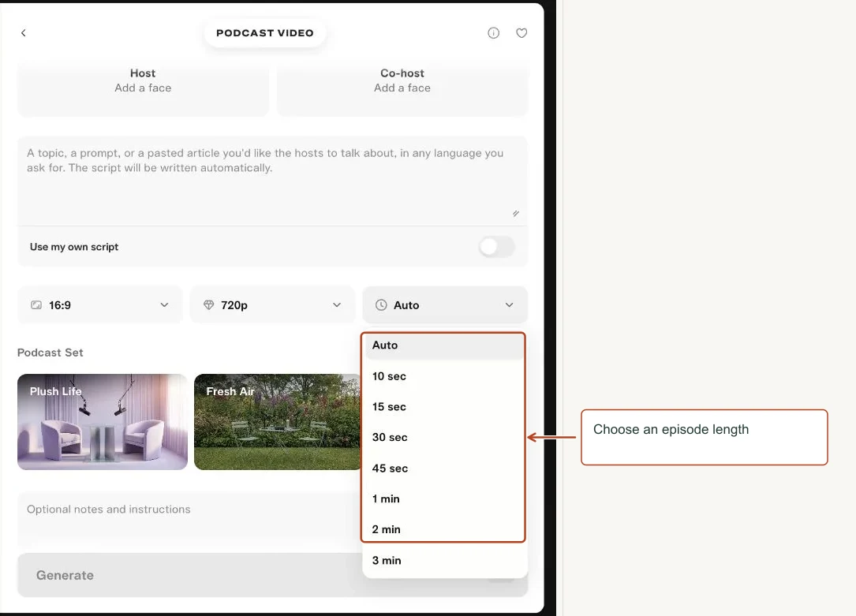Screen dimensions: 856x616
Task: Select the Fresh Air podcast set
Action: pyautogui.click(x=278, y=422)
